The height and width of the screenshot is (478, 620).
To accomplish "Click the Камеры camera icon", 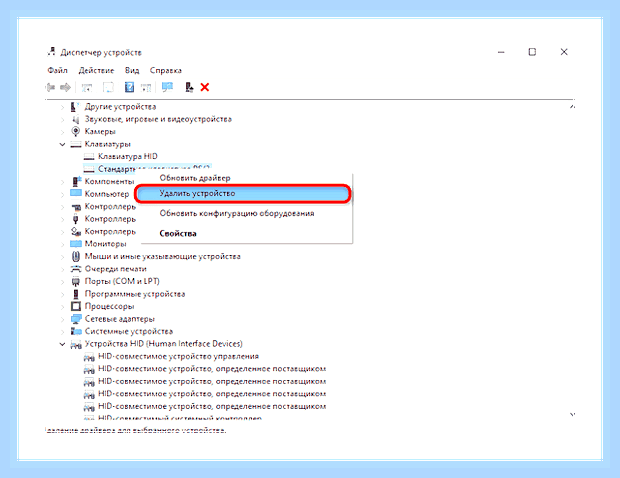I will click(x=75, y=131).
